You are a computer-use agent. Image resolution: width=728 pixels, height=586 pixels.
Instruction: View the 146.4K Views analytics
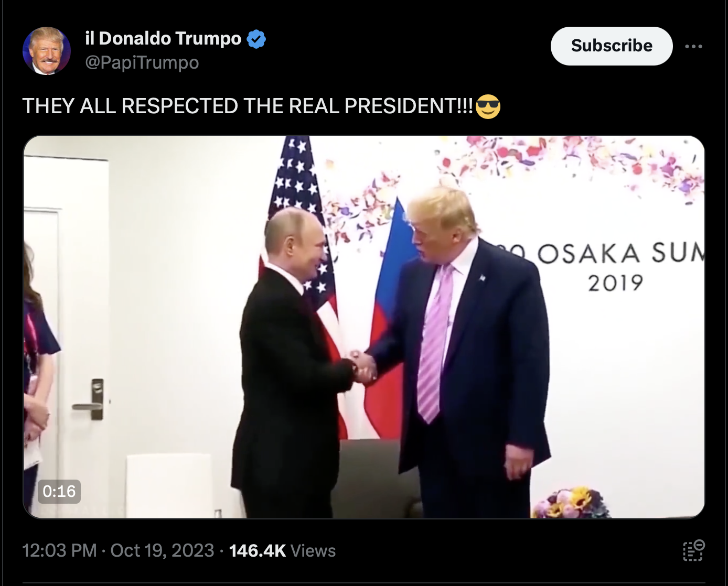click(282, 550)
